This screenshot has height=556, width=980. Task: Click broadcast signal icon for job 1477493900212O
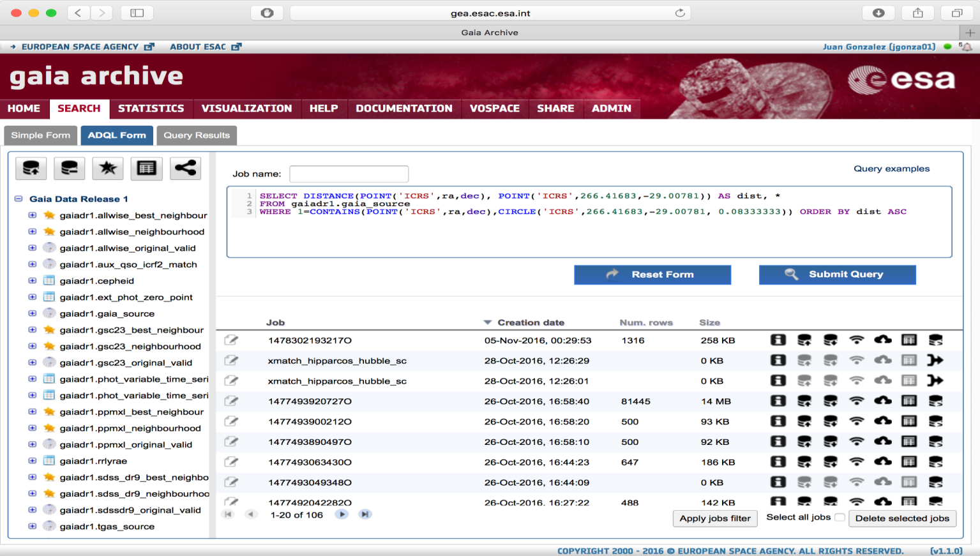(856, 422)
